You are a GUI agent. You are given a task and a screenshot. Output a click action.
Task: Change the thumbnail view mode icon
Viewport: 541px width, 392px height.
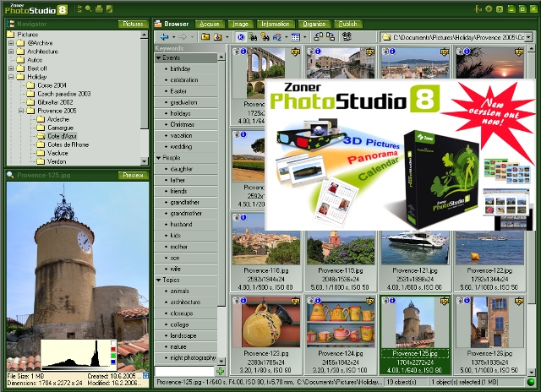tap(296, 37)
